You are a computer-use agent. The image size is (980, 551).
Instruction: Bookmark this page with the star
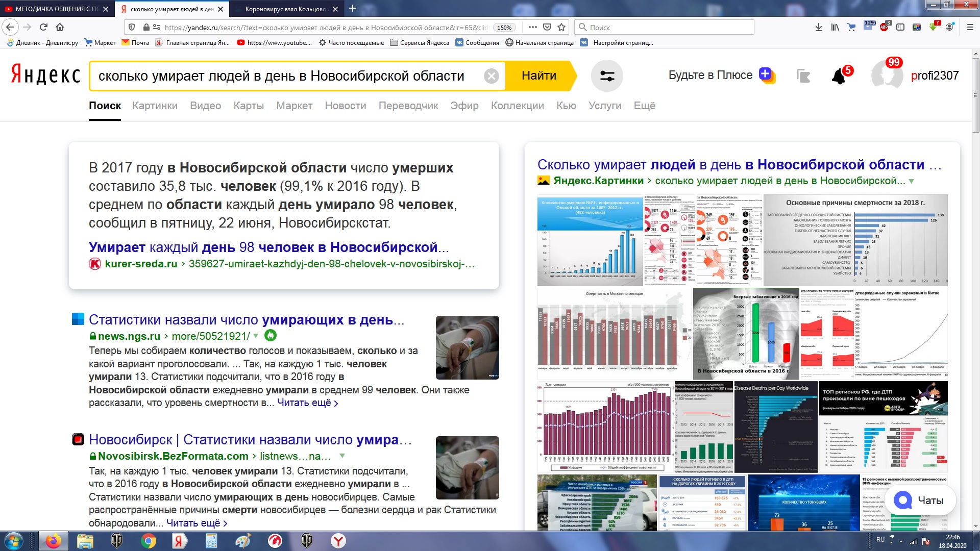pos(561,27)
